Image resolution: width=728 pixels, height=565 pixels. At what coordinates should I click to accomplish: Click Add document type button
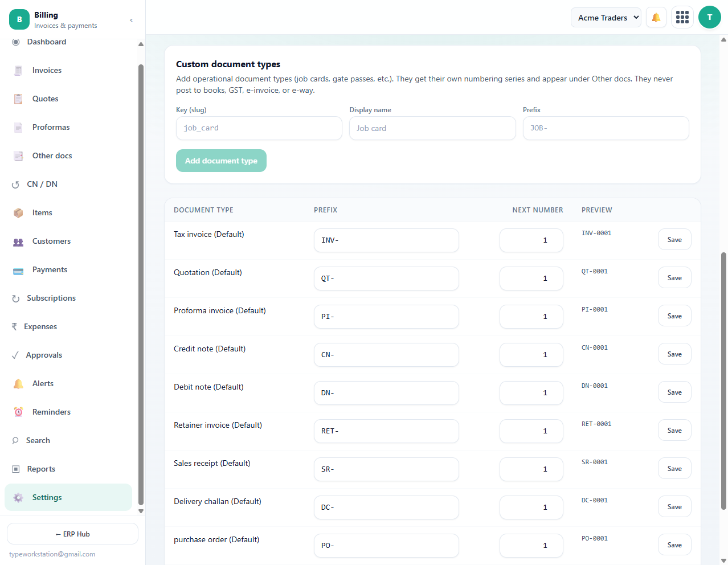point(221,161)
